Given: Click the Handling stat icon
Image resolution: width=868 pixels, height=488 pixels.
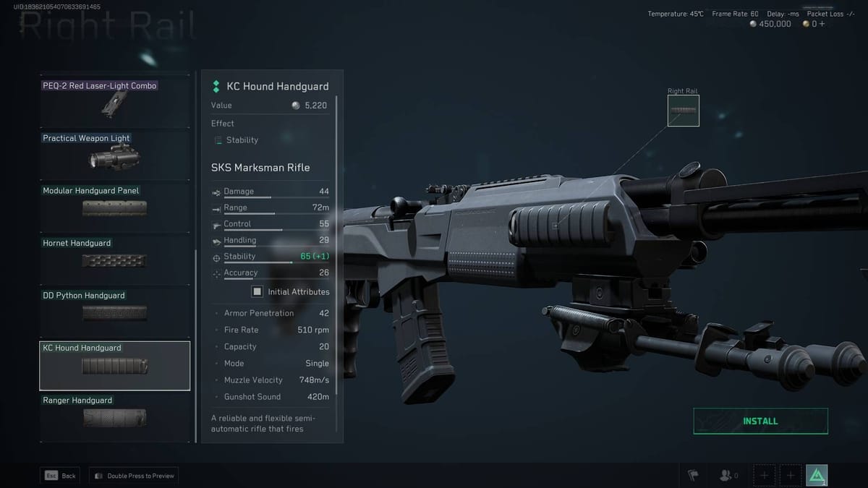Looking at the screenshot, I should (216, 240).
